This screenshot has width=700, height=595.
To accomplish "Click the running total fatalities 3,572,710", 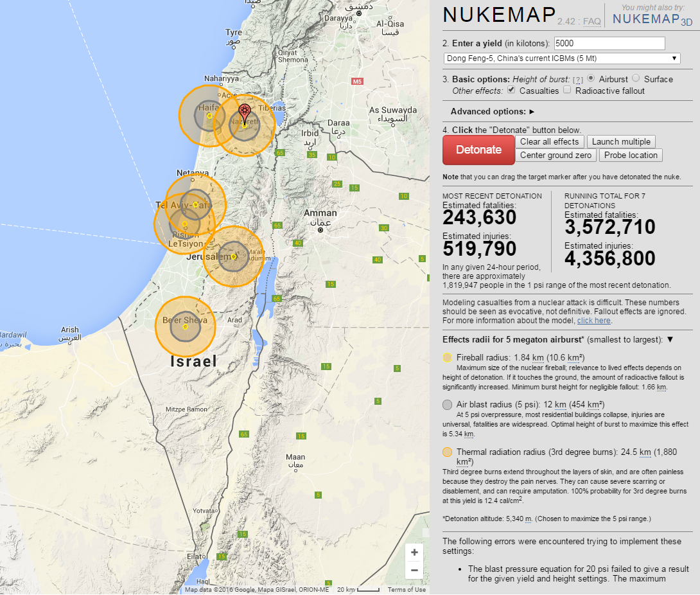I will click(x=610, y=227).
